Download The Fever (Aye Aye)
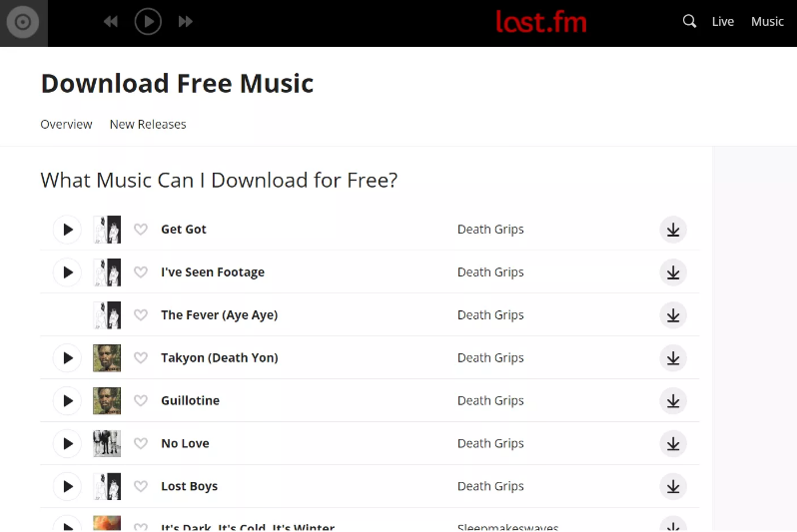This screenshot has height=532, width=797. click(673, 315)
